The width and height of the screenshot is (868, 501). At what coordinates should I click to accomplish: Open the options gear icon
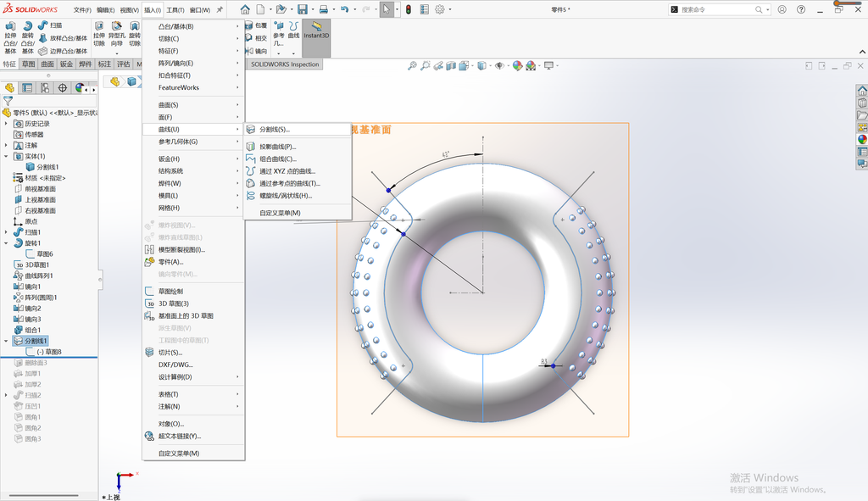[440, 9]
